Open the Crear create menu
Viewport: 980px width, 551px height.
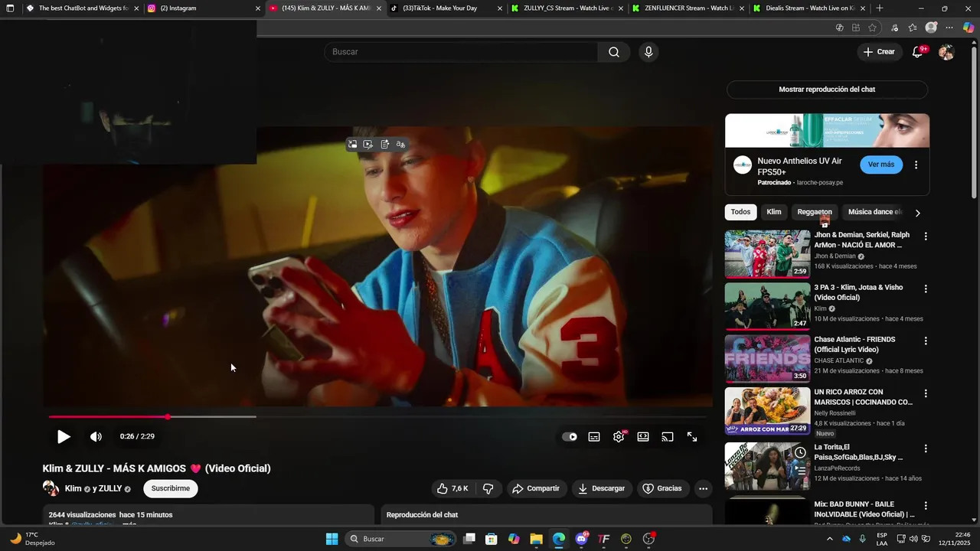point(879,52)
